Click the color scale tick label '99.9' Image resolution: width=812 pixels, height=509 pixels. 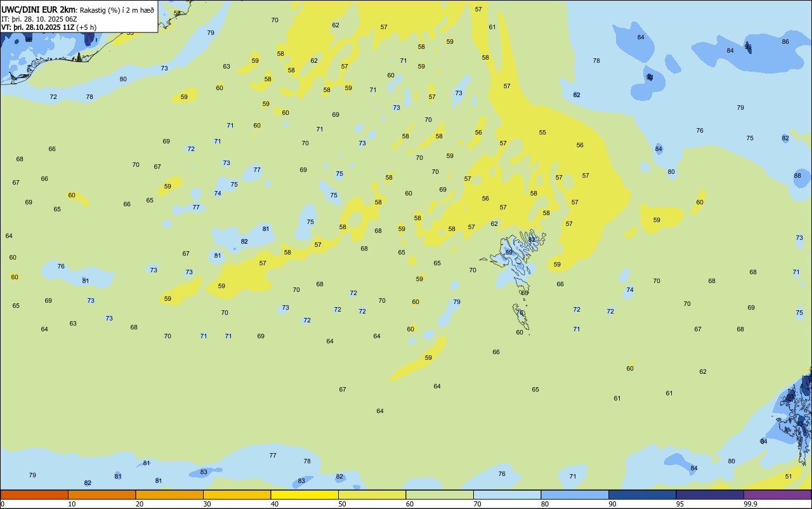750,504
